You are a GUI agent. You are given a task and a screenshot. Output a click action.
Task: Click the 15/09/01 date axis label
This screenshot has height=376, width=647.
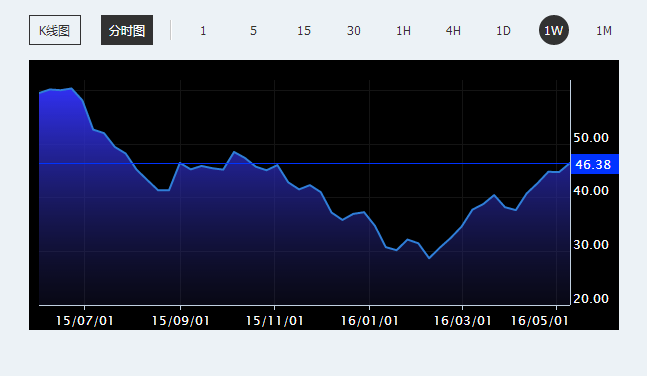coord(180,321)
